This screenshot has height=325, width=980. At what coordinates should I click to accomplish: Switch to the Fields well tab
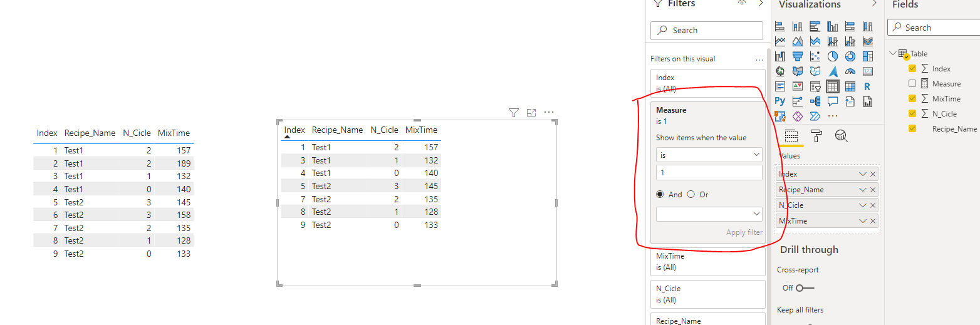791,136
